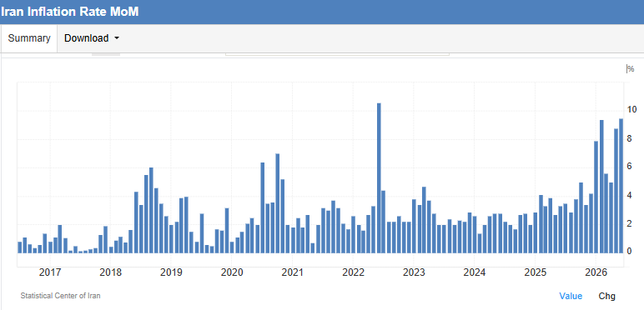Viewport: 644px width, 310px height.
Task: Select the 2017 x-axis label
Action: pyautogui.click(x=50, y=272)
